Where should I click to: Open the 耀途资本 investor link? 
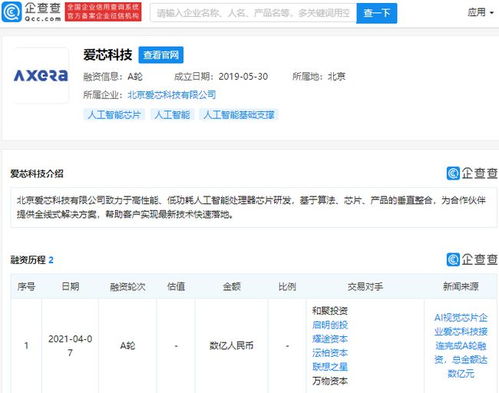coord(330,339)
